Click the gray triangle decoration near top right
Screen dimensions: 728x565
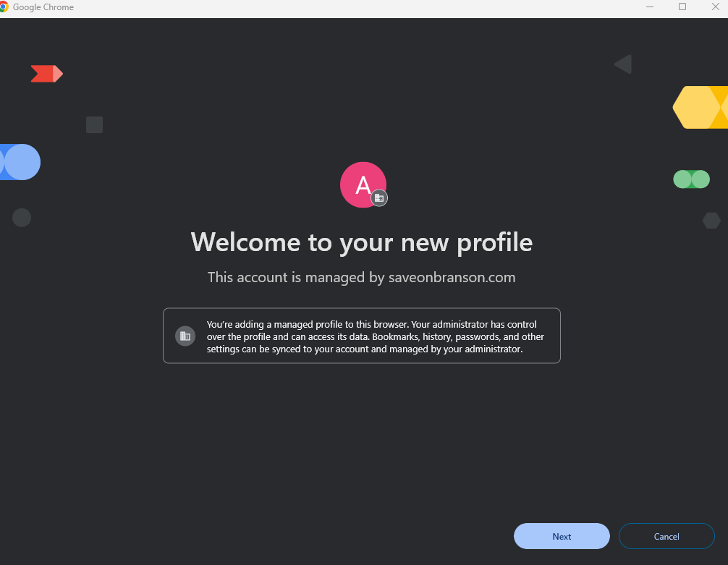[x=623, y=64]
